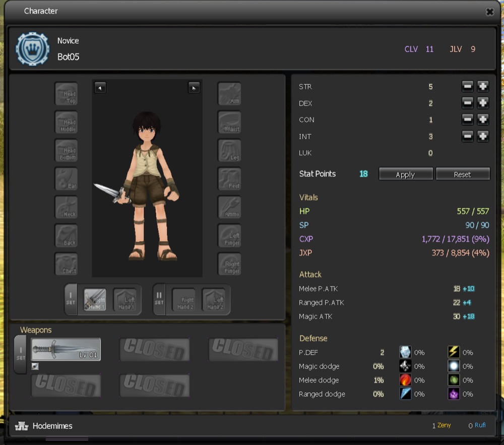Click the Novice class emblem
Screen dimensions: 504x445
click(x=32, y=49)
